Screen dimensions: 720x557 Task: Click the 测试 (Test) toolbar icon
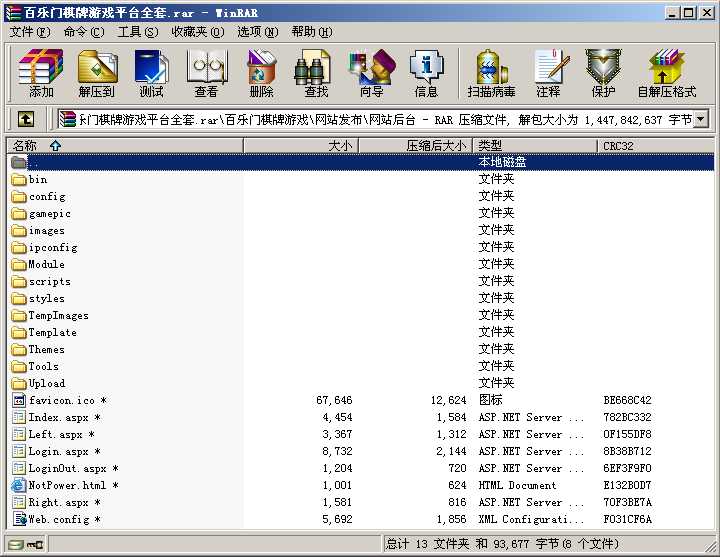click(x=152, y=73)
